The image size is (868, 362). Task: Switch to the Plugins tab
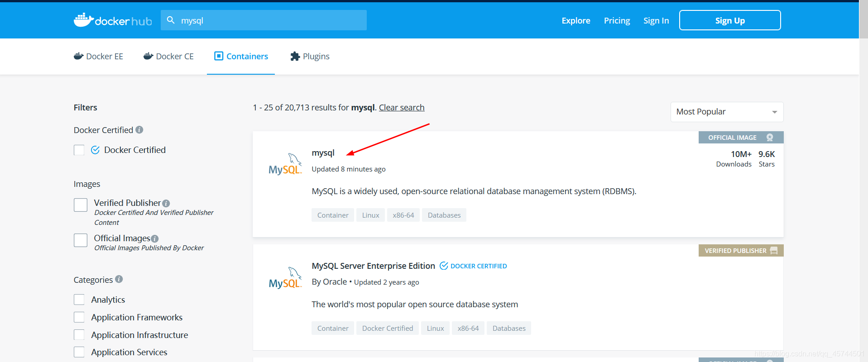pyautogui.click(x=310, y=56)
